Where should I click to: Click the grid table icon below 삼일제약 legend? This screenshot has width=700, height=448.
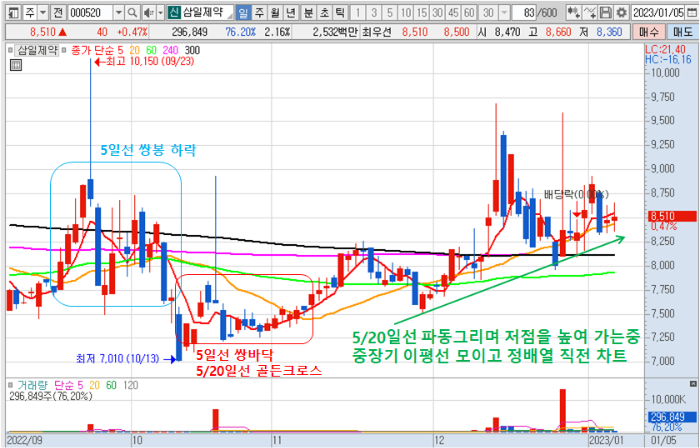(15, 65)
